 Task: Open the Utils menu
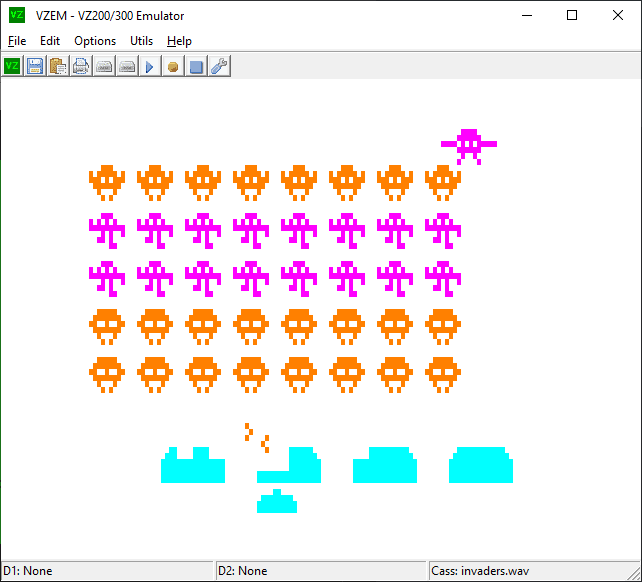click(141, 41)
